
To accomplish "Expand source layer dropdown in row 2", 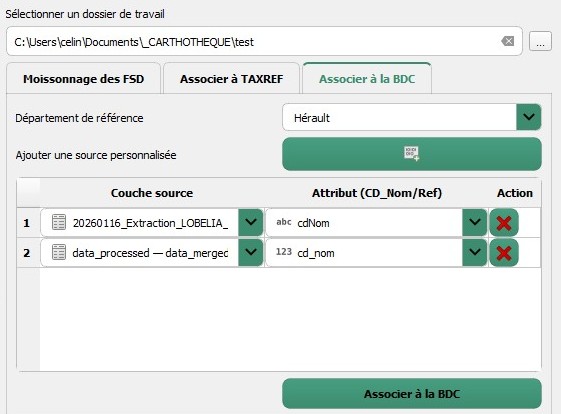I will (x=251, y=253).
